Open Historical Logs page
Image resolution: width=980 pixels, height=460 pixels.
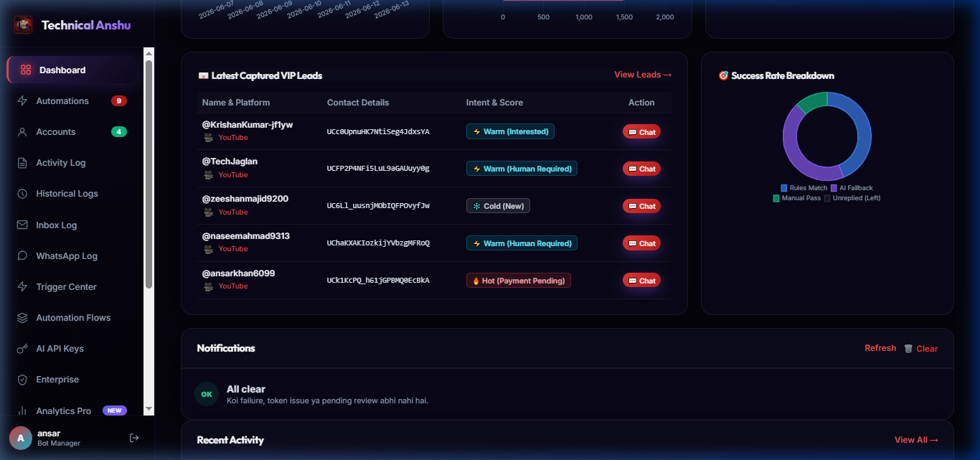72,194
